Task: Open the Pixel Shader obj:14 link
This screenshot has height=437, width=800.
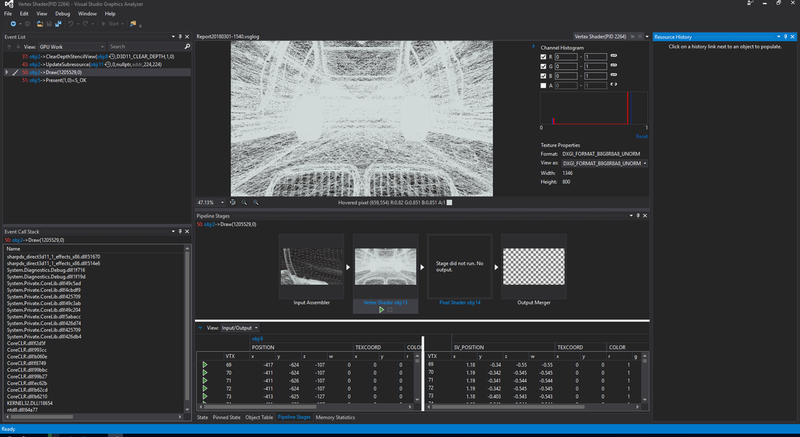Action: 460,302
